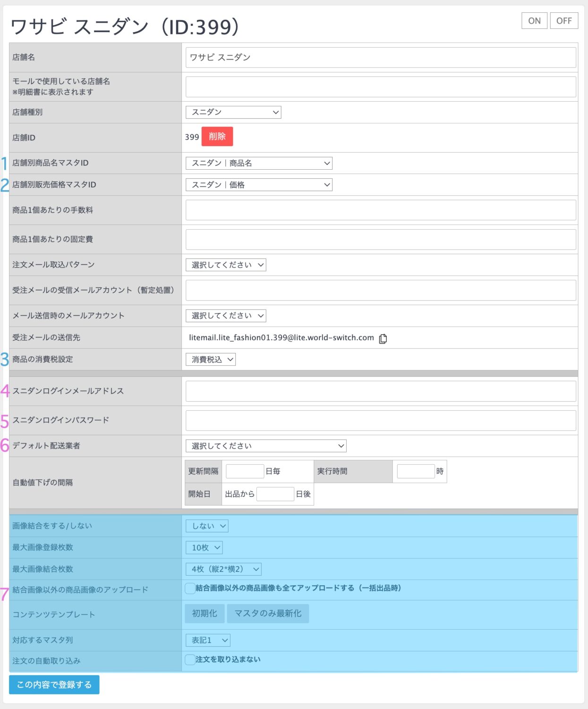Click the 商品1個あたりの固定費 input field
This screenshot has height=709, width=588.
click(381, 240)
